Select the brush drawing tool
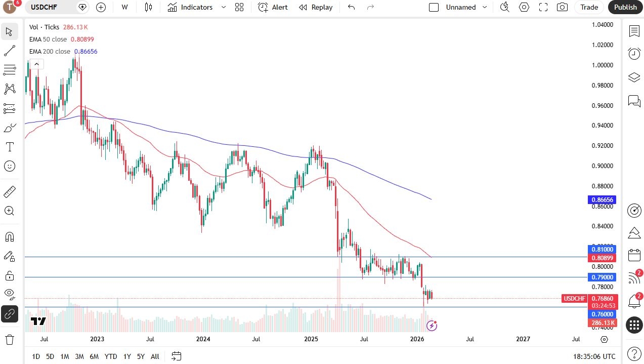Viewport: 644px width, 364px height. (x=9, y=128)
